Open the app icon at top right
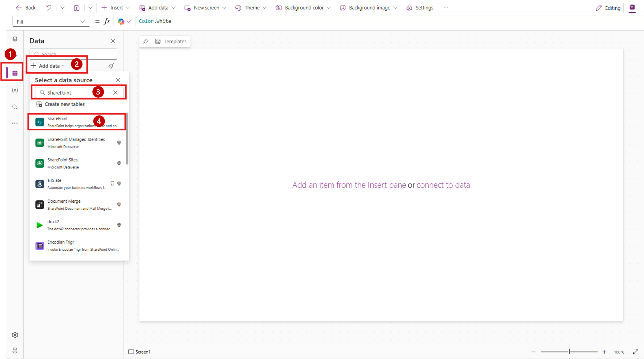Viewport: 644px width, 359px height. click(632, 8)
